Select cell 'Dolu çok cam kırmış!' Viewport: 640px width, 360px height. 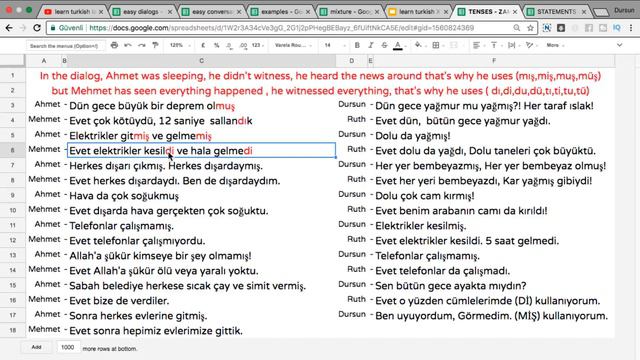coord(494,196)
